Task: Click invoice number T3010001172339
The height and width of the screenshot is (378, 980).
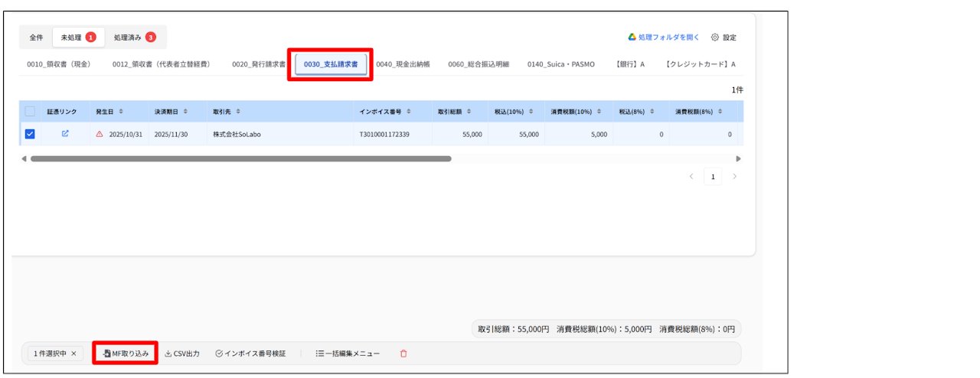Action: (x=384, y=134)
